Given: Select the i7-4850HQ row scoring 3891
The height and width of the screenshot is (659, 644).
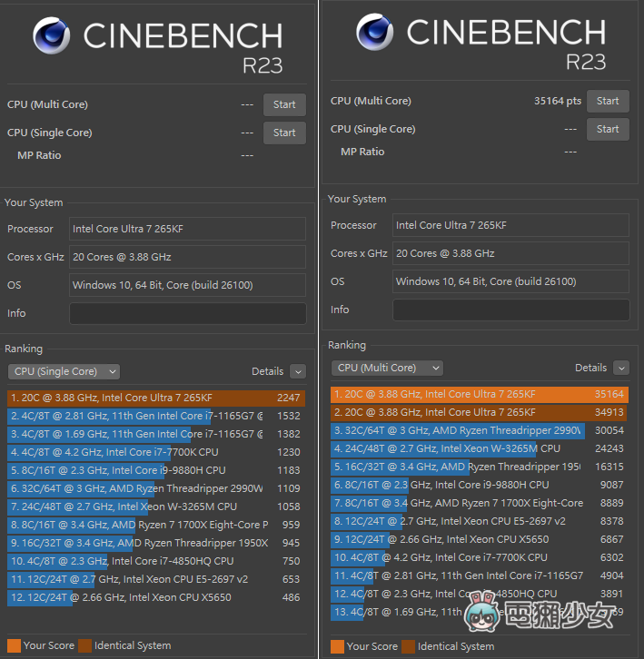Looking at the screenshot, I should pos(480,594).
